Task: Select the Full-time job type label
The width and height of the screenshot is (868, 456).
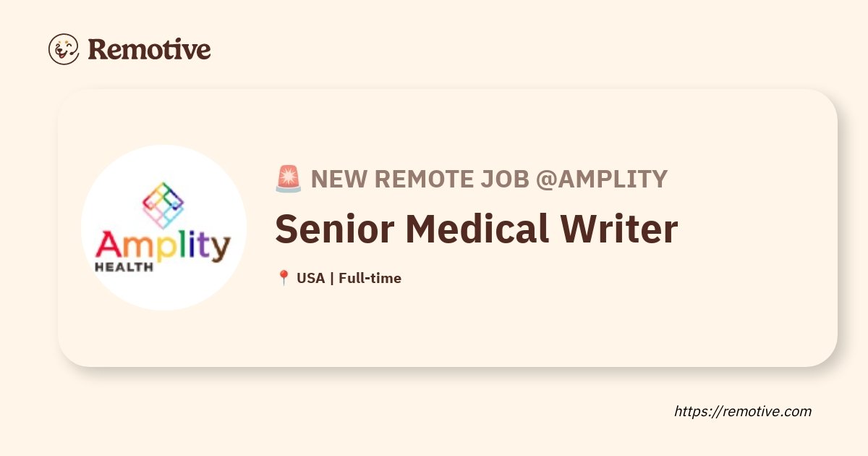Action: tap(370, 278)
